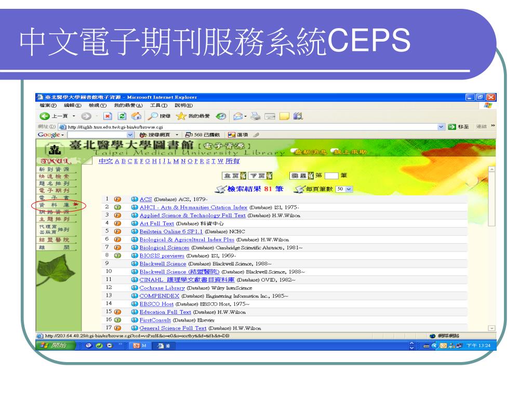The image size is (532, 399).
Task: Click the Stop loading icon
Action: (108, 116)
